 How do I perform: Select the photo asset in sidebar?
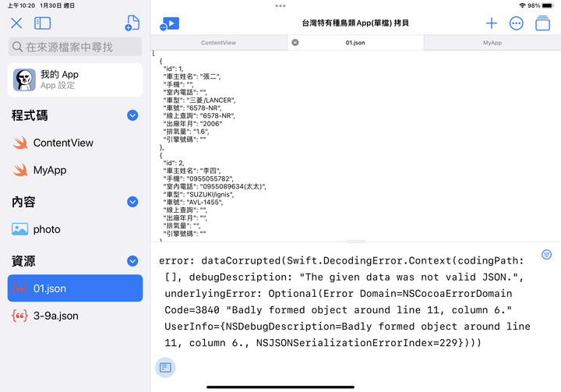(75, 229)
